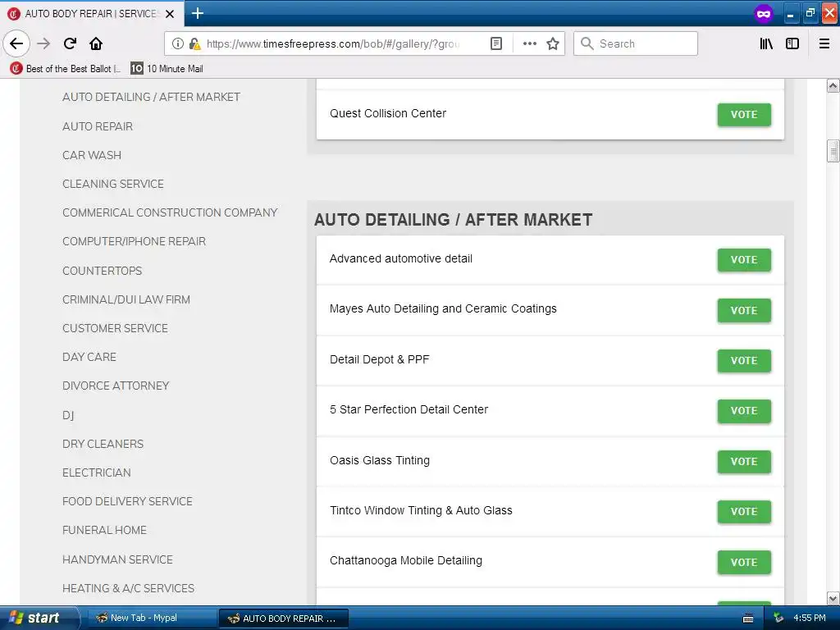Viewport: 840px width, 630px height.
Task: Toggle reader view icon
Action: coord(496,43)
